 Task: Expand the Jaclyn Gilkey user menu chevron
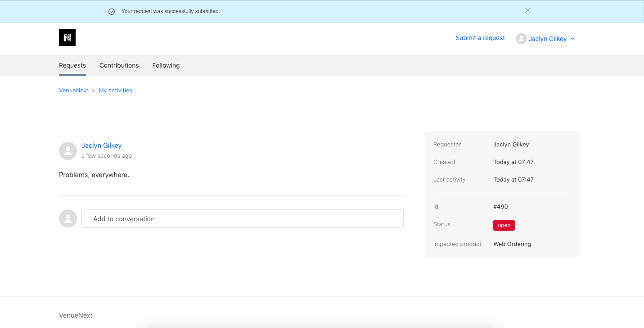pos(572,39)
